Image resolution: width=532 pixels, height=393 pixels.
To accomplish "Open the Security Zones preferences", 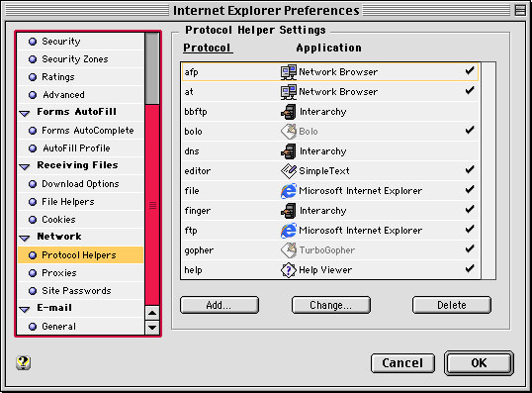I will pyautogui.click(x=81, y=59).
